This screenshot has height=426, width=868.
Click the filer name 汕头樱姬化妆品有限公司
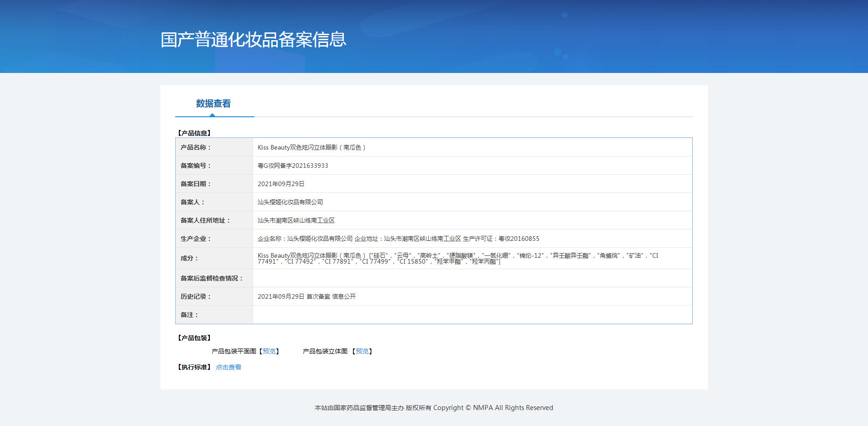(290, 202)
